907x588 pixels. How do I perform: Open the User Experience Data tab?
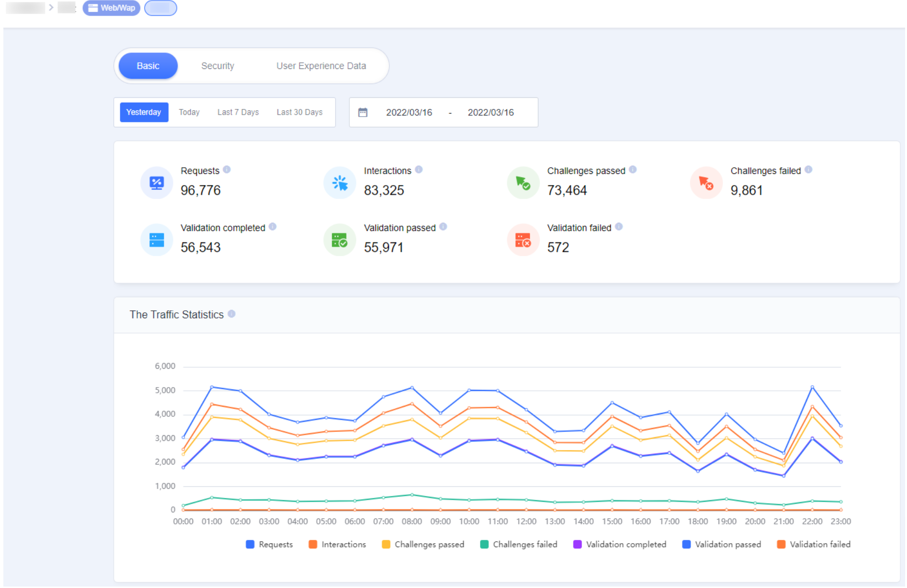click(321, 66)
